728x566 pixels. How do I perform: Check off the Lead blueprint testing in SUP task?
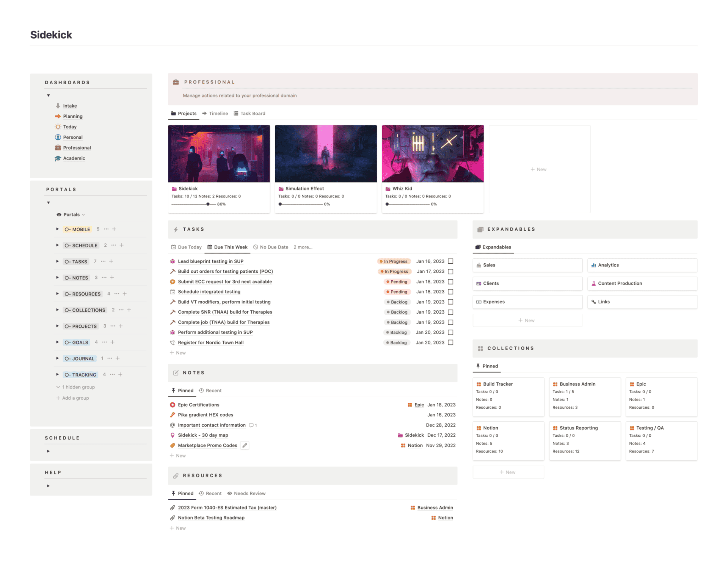click(450, 261)
